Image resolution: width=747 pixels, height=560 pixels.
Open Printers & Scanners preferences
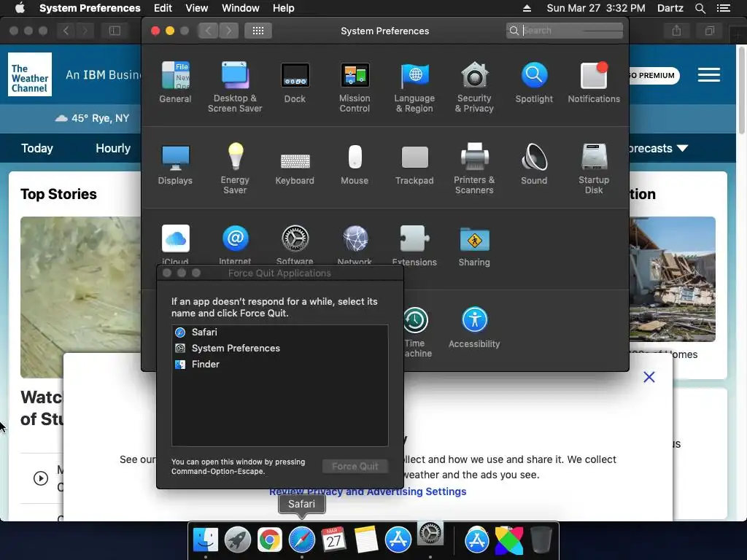474,168
